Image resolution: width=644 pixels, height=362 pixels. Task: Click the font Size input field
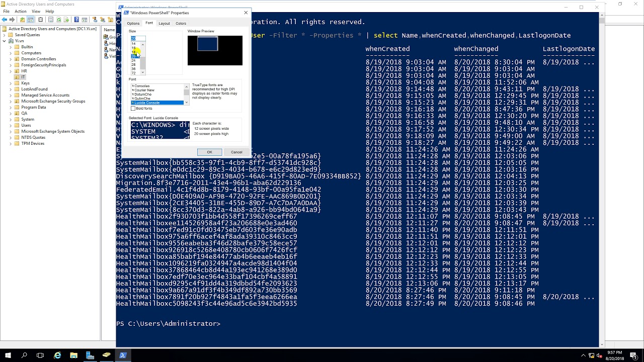pos(138,38)
